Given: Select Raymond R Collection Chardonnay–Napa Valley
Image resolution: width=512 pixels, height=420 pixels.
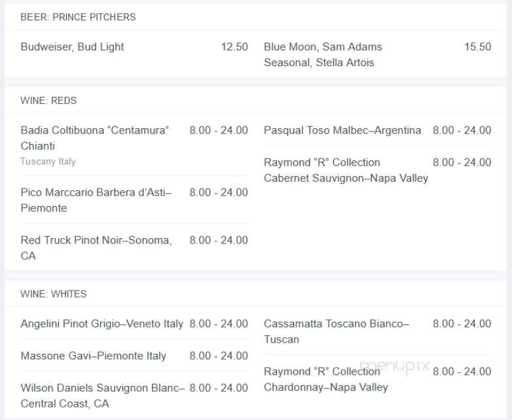Looking at the screenshot, I should tap(326, 379).
